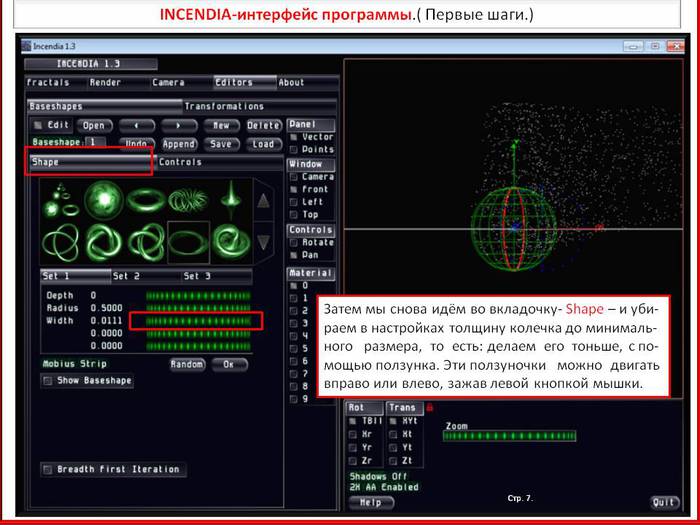
Task: Switch to the Editors tab
Action: coord(245,83)
